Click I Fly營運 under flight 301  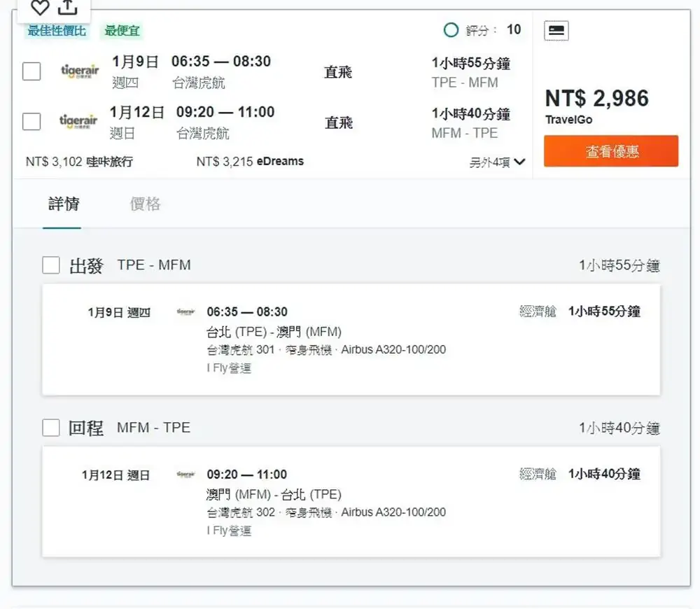(x=229, y=368)
